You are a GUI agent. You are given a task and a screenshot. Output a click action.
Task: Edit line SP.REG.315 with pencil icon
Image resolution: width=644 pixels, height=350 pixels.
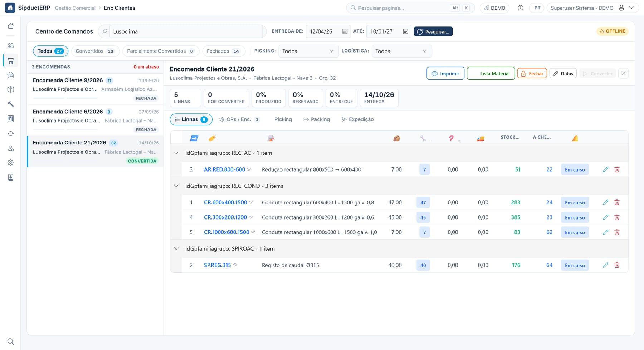pyautogui.click(x=605, y=265)
